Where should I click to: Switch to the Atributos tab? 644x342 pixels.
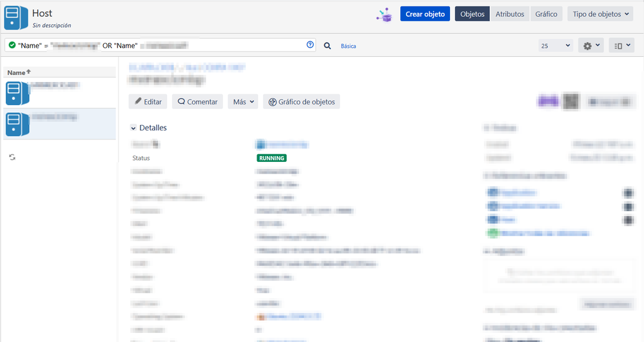[x=510, y=14]
